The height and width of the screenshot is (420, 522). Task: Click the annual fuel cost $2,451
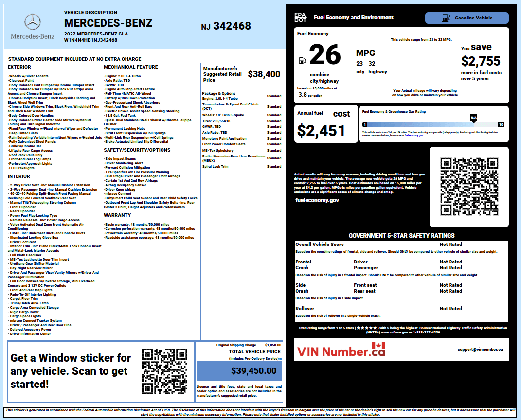pyautogui.click(x=321, y=130)
